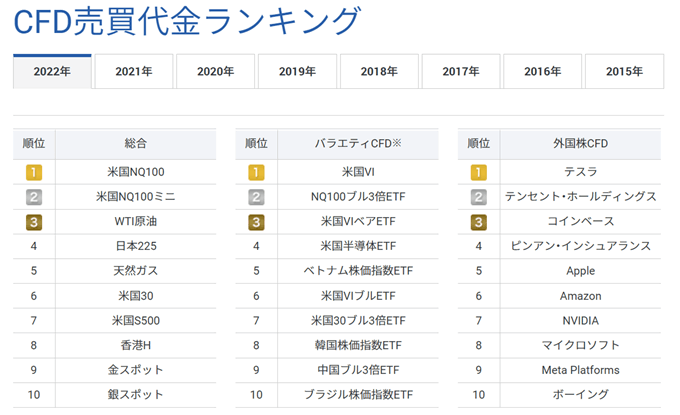Select the Amazon entry
This screenshot has width=680, height=415.
point(581,296)
